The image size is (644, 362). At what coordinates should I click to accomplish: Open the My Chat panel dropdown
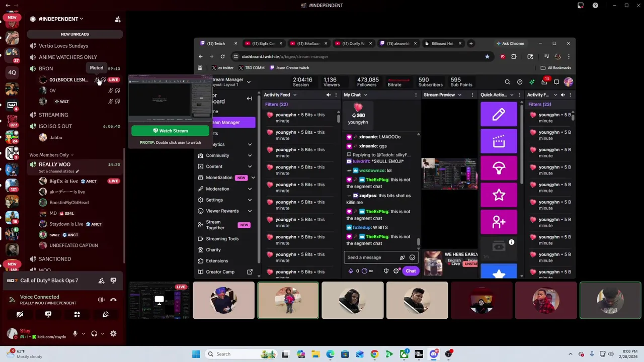tap(365, 95)
